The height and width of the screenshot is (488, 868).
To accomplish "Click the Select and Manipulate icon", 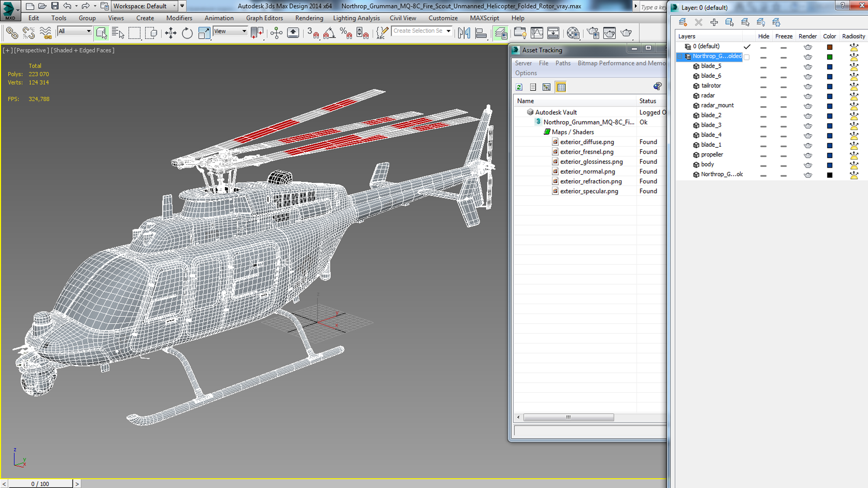I will pyautogui.click(x=276, y=33).
